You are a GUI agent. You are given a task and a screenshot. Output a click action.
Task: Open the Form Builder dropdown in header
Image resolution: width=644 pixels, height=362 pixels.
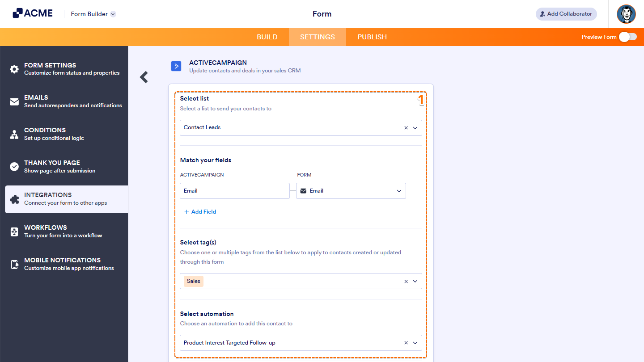(x=93, y=14)
